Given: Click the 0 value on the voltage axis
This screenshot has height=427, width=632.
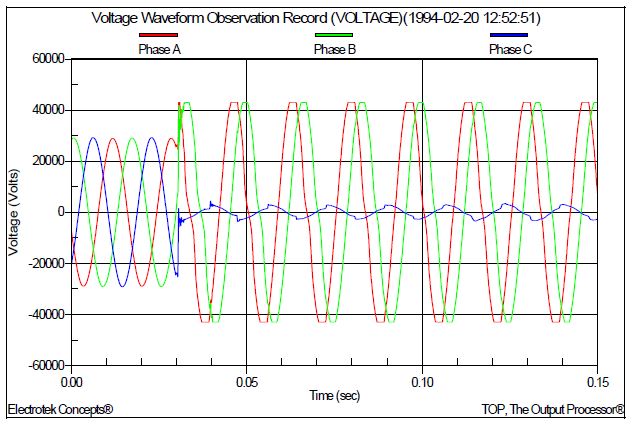Looking at the screenshot, I should [x=61, y=212].
